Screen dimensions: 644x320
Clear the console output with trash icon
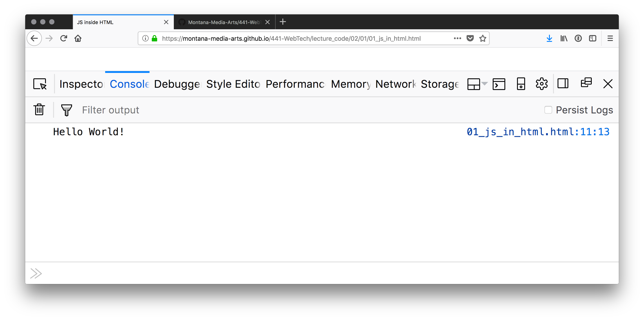click(x=39, y=109)
